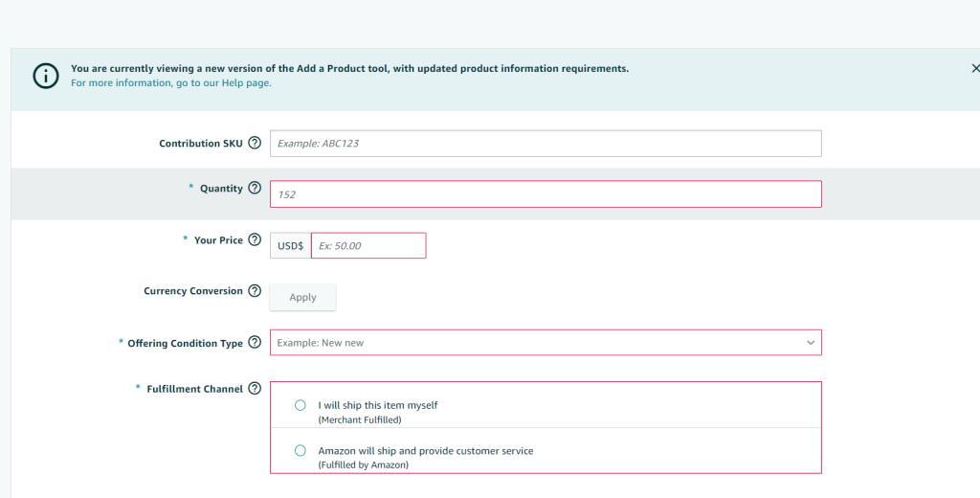Open the Offering Condition Type dropdown
This screenshot has height=498, width=980.
point(546,343)
